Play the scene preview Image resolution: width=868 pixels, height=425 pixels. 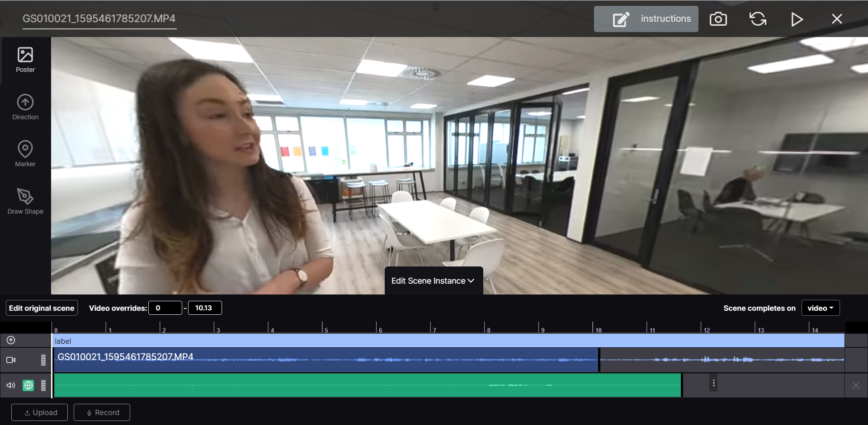(797, 19)
